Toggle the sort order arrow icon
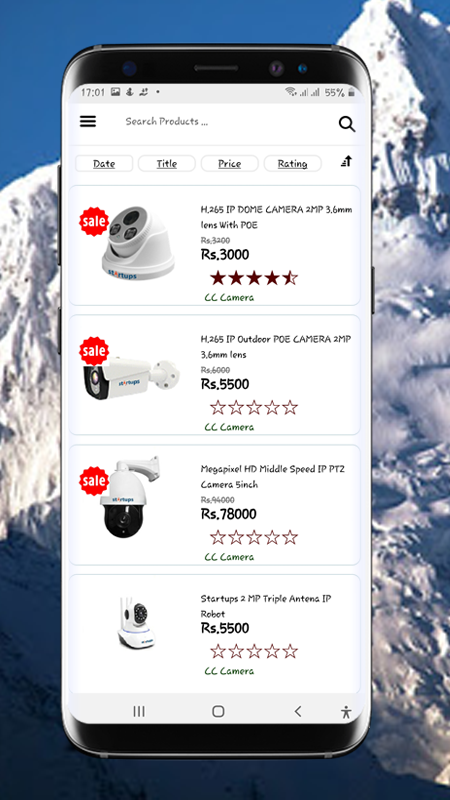This screenshot has height=800, width=450. pyautogui.click(x=346, y=161)
